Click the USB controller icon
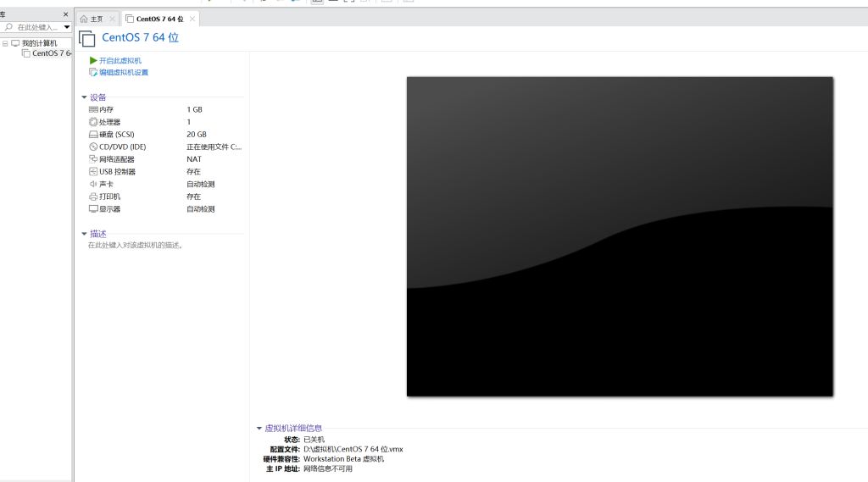This screenshot has width=868, height=482. coord(93,172)
